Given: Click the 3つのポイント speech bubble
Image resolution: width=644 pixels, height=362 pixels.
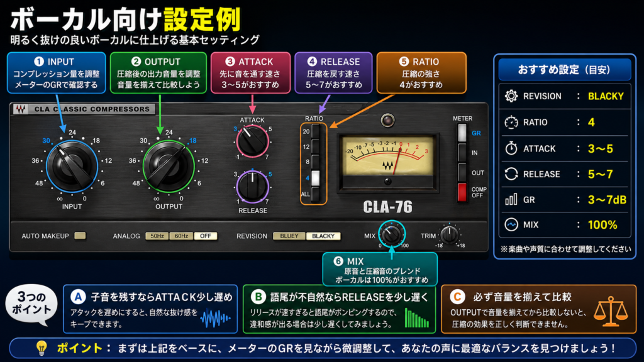Looking at the screenshot, I should click(x=31, y=305).
